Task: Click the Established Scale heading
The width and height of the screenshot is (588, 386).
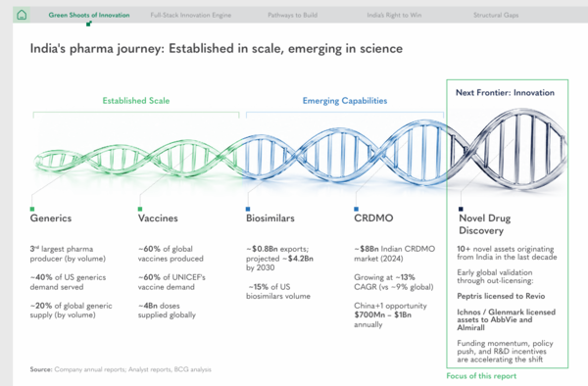Action: tap(136, 101)
